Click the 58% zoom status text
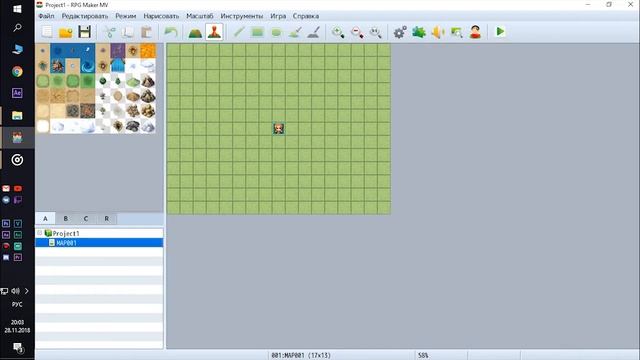 coord(423,356)
